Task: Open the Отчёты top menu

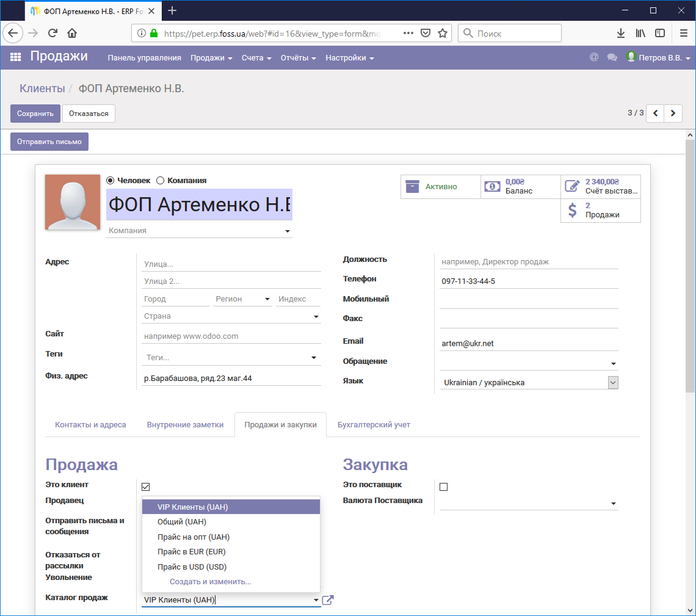Action: pyautogui.click(x=299, y=58)
